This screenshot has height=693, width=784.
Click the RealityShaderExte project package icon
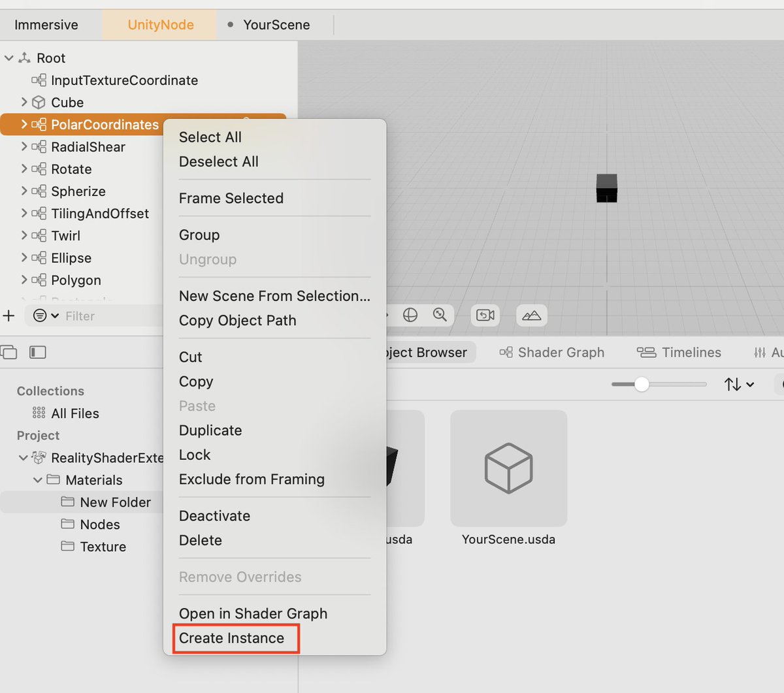[39, 458]
